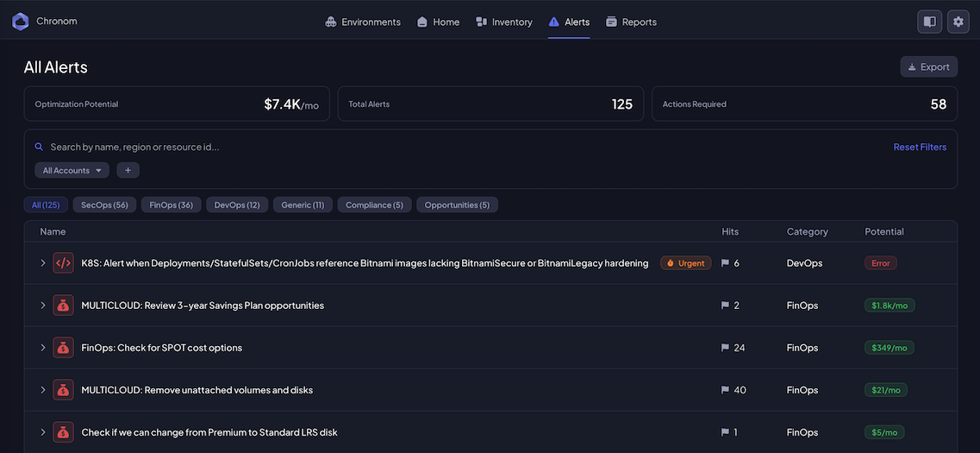Focus the search by name input field
Viewport: 980px width, 453px height.
click(345, 147)
